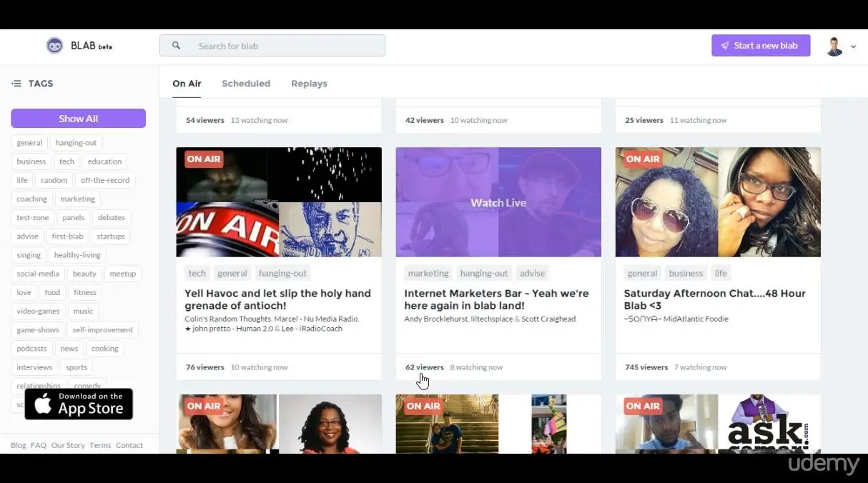Select the 'love' tag
Image resolution: width=868 pixels, height=483 pixels.
coord(24,292)
